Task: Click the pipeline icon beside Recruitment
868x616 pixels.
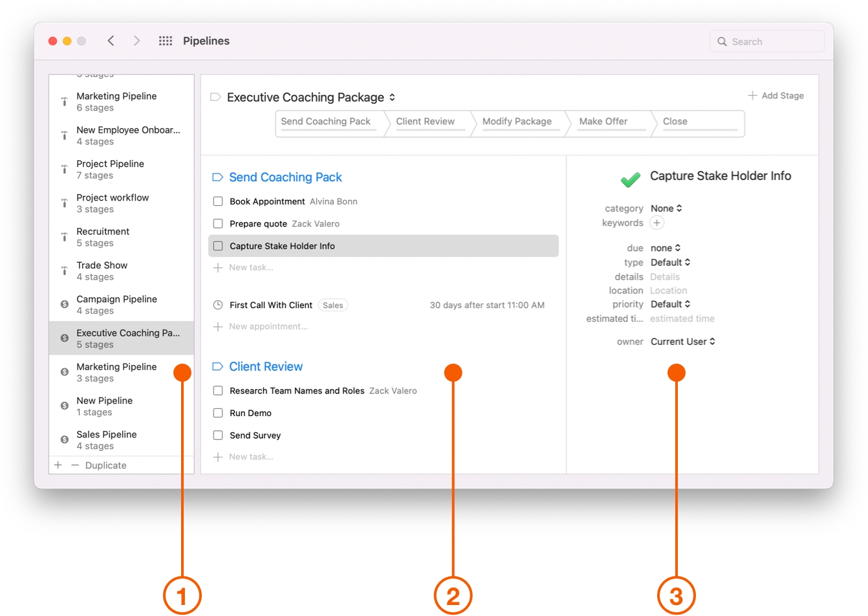Action: tap(64, 237)
